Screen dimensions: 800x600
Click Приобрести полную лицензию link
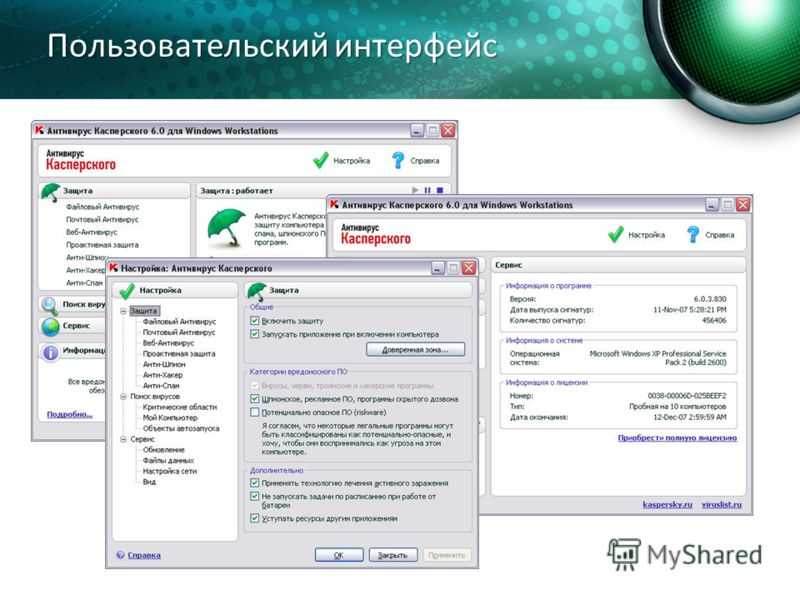tap(677, 438)
